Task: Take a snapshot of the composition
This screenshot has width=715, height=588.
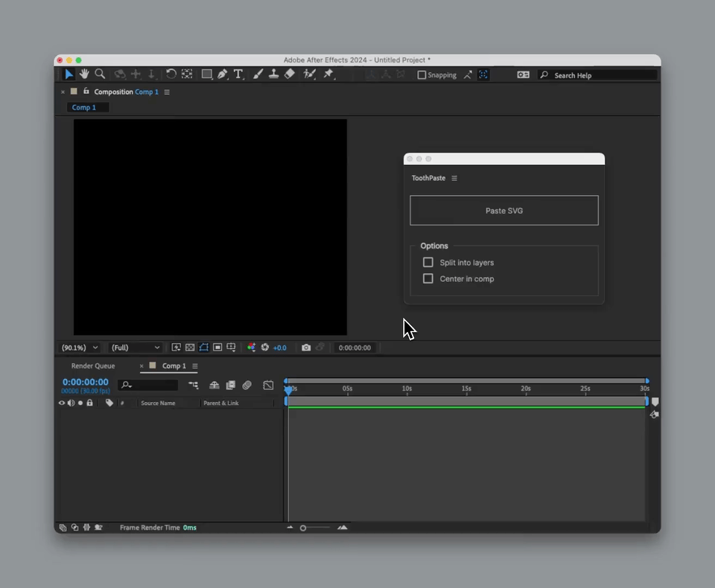Action: tap(306, 347)
